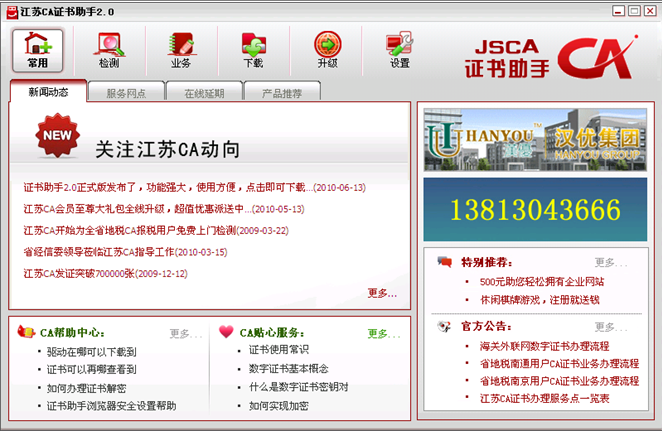Click 更多 beside CA帮助中心
Screen dimensions: 662x432
coord(185,334)
